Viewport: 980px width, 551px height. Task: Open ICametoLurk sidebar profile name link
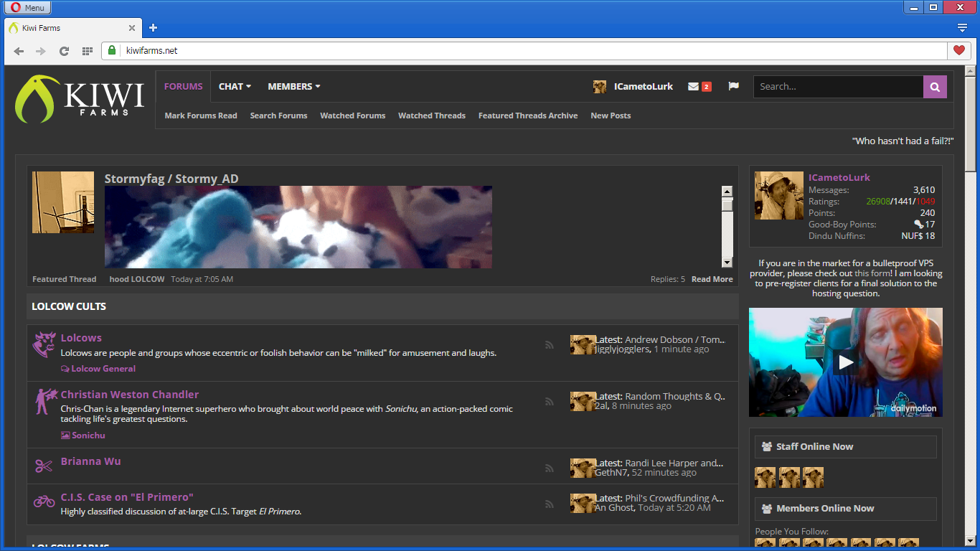point(839,177)
